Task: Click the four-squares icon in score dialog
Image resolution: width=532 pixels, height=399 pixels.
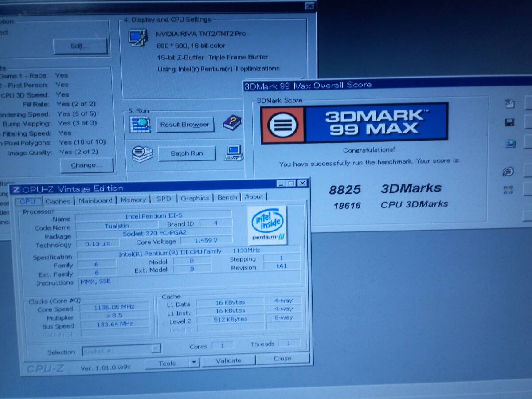Action: tap(509, 190)
